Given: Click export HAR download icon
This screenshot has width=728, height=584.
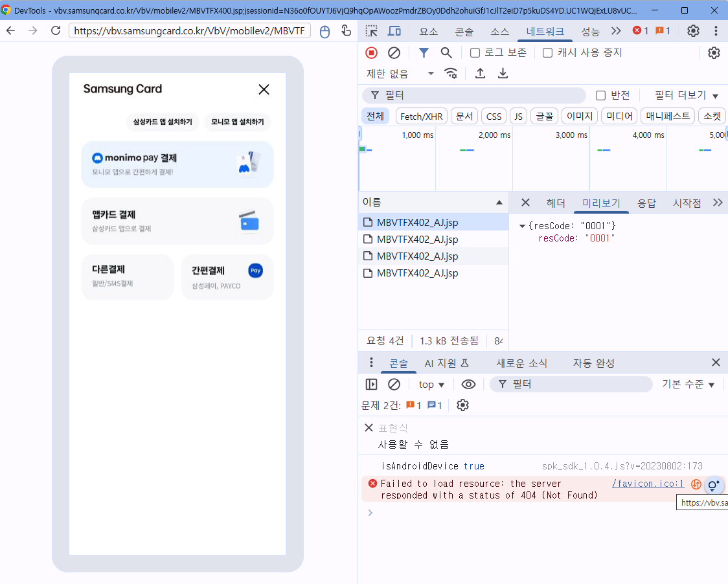Looking at the screenshot, I should [x=503, y=73].
